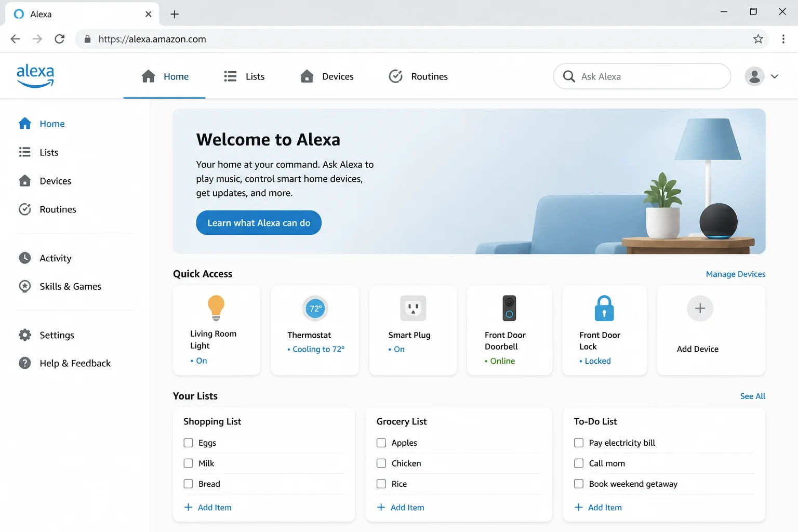Select Skills & Games in sidebar
798x532 pixels.
click(x=71, y=286)
